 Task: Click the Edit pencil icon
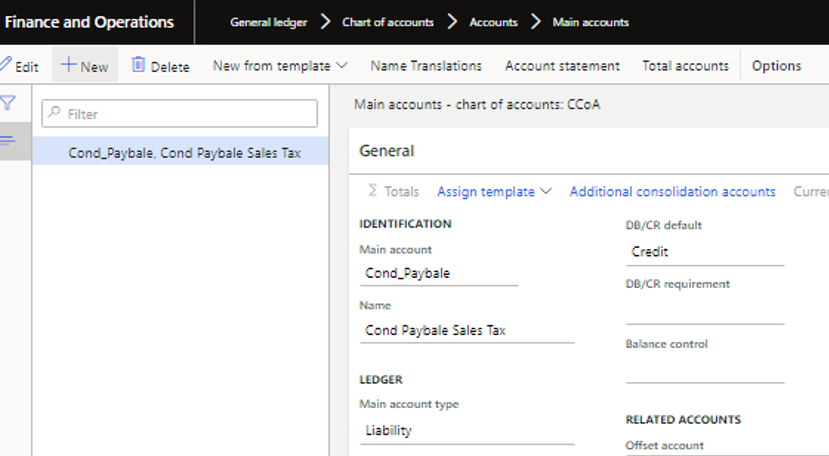point(6,66)
